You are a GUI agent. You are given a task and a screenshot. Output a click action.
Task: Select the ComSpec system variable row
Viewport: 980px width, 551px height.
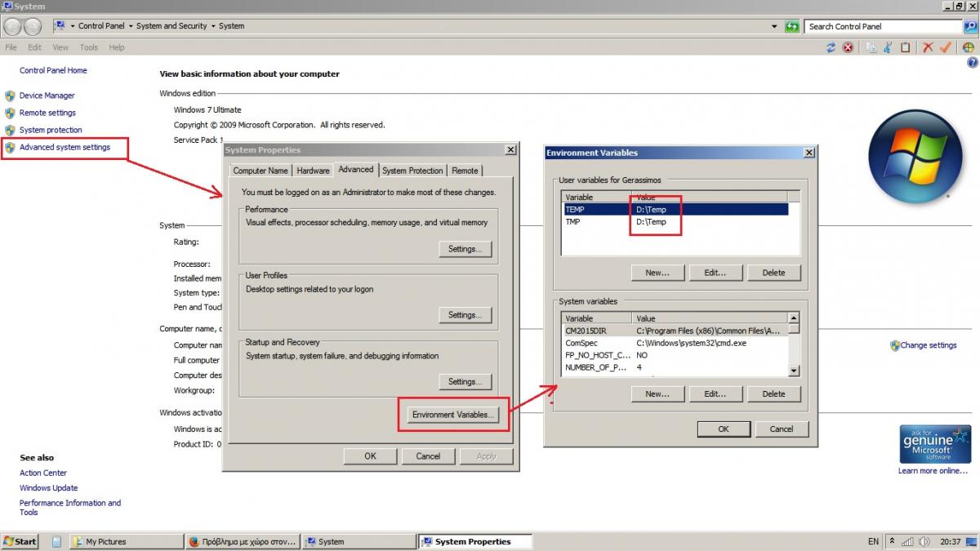tap(675, 344)
